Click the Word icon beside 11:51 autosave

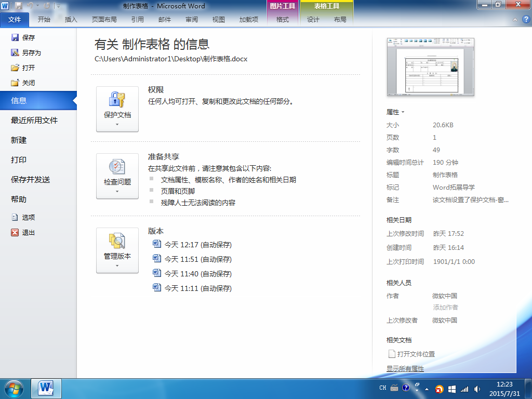(x=156, y=259)
